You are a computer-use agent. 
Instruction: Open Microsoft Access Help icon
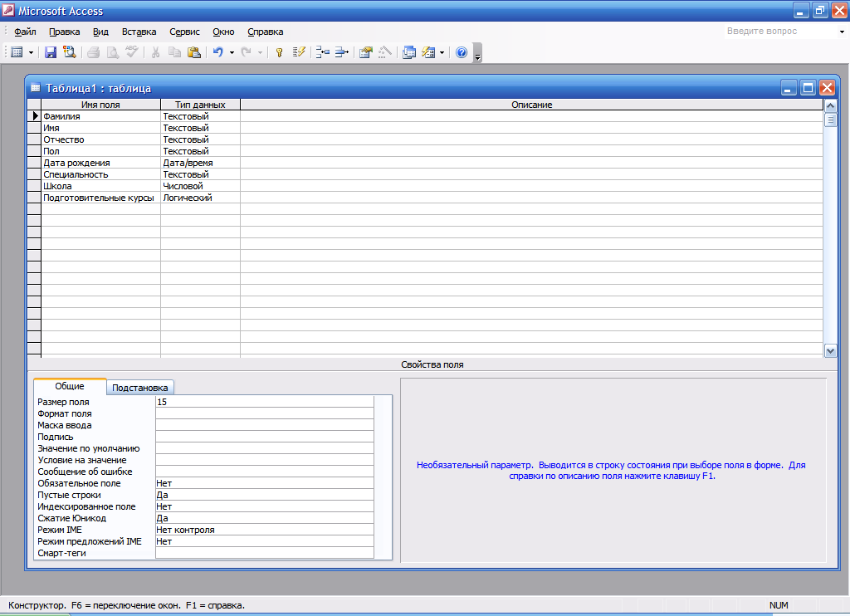point(462,52)
